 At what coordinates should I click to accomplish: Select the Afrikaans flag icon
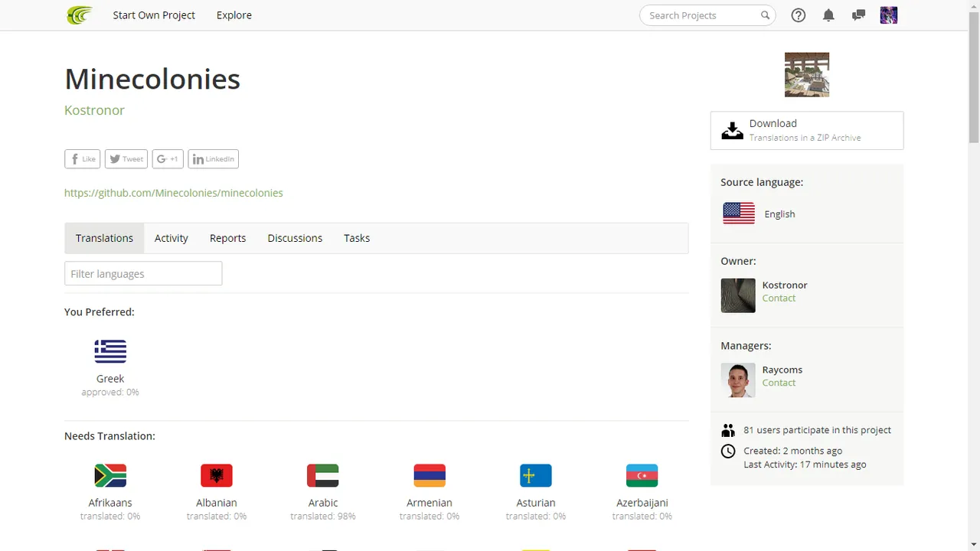click(110, 475)
